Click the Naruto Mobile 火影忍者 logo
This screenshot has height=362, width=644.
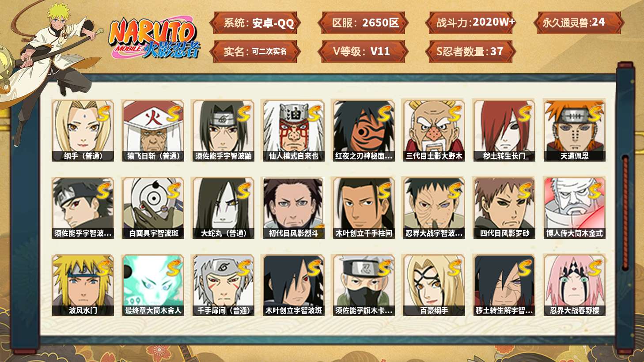coord(154,38)
